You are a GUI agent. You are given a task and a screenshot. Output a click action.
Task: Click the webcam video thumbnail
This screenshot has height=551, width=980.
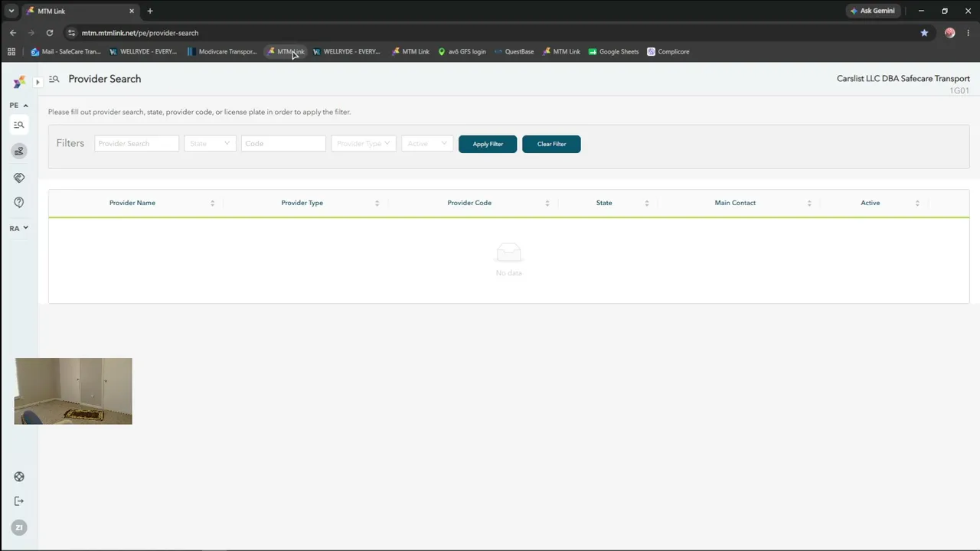click(x=73, y=391)
